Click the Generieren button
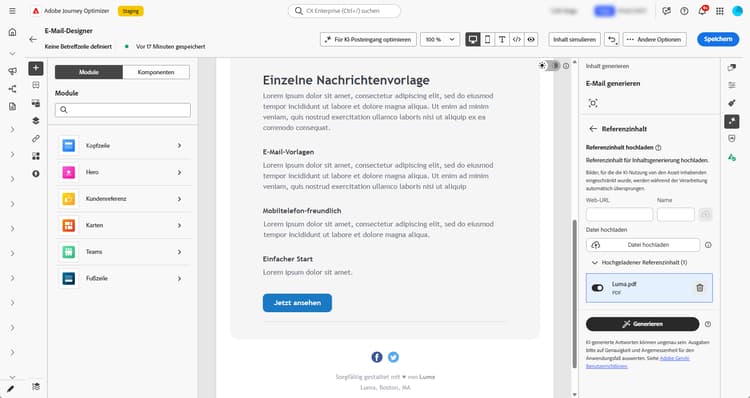750x398 pixels. (x=642, y=324)
